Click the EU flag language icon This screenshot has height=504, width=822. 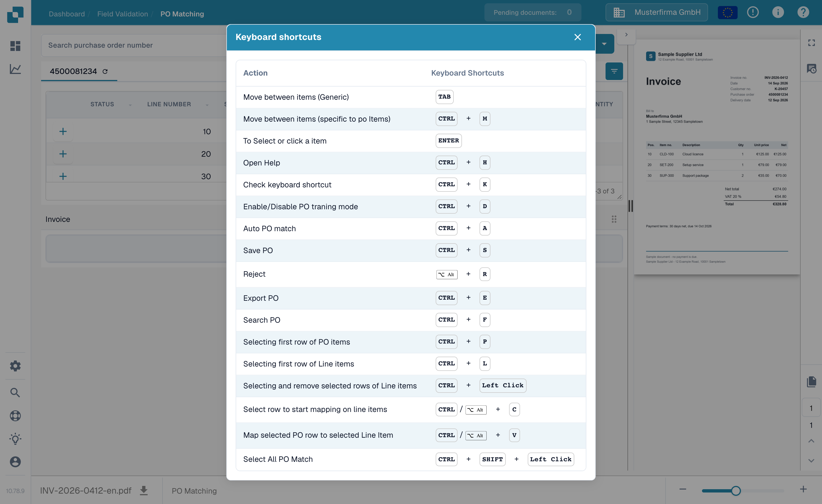[x=727, y=12]
